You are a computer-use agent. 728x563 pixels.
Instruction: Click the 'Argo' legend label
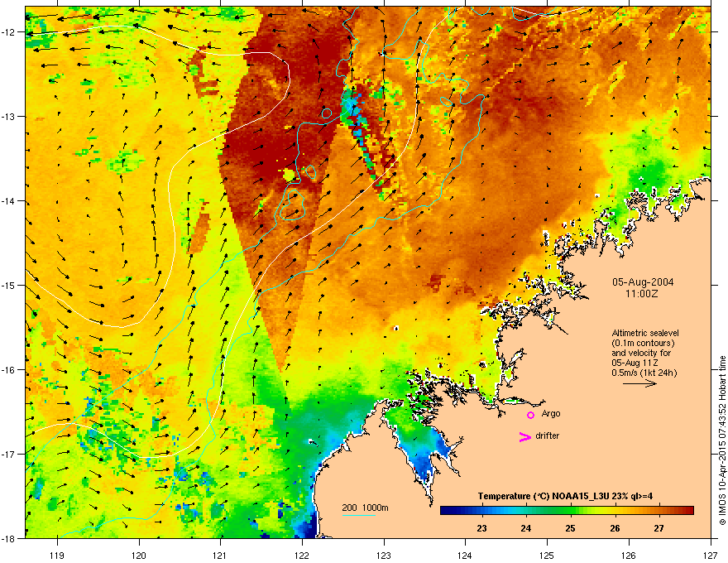click(x=551, y=413)
